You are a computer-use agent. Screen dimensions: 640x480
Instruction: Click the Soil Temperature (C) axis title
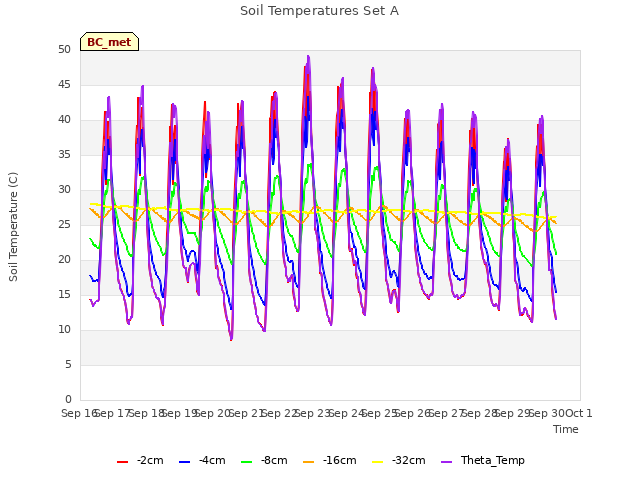click(13, 227)
